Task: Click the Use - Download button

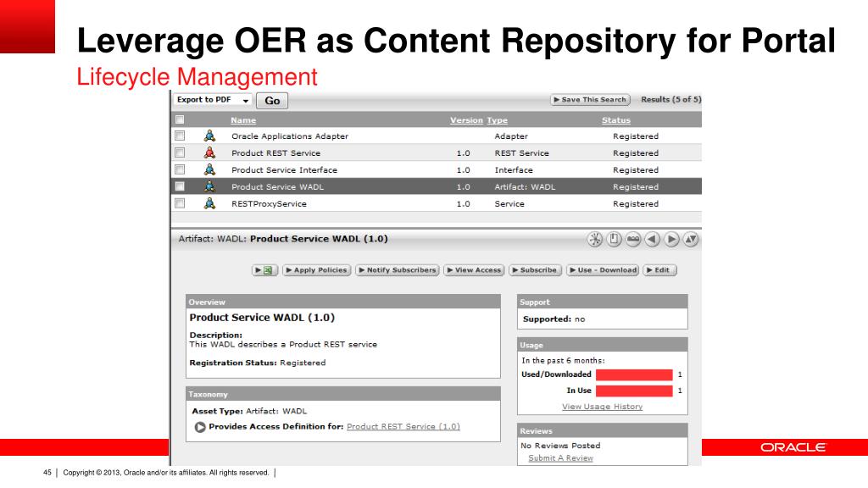Action: 603,270
